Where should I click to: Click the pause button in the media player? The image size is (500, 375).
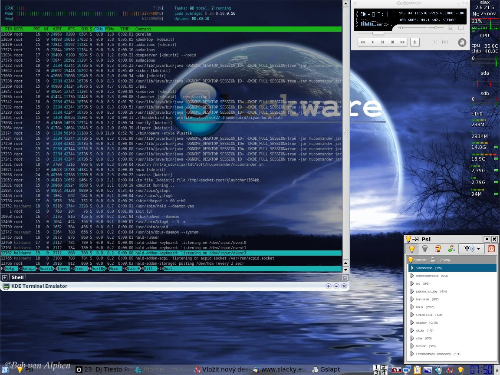(383, 42)
